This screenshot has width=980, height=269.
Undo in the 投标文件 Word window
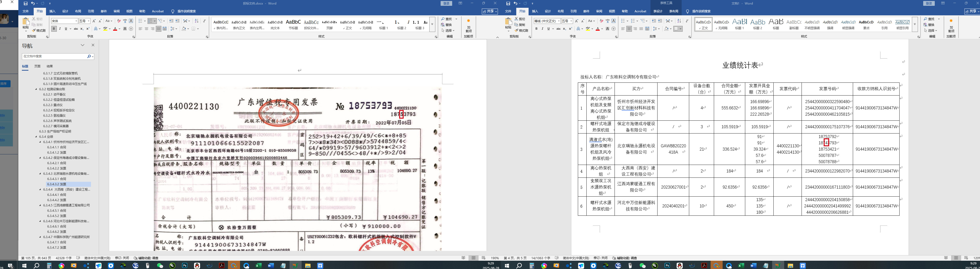33,4
